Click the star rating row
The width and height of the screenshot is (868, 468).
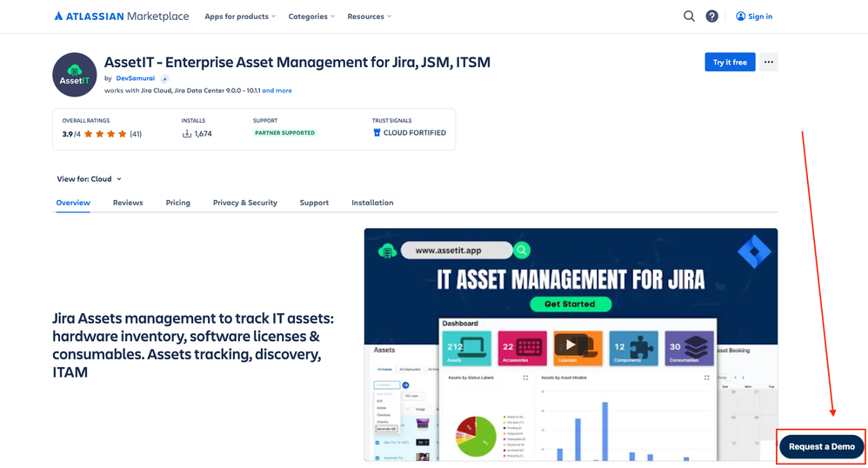click(105, 134)
